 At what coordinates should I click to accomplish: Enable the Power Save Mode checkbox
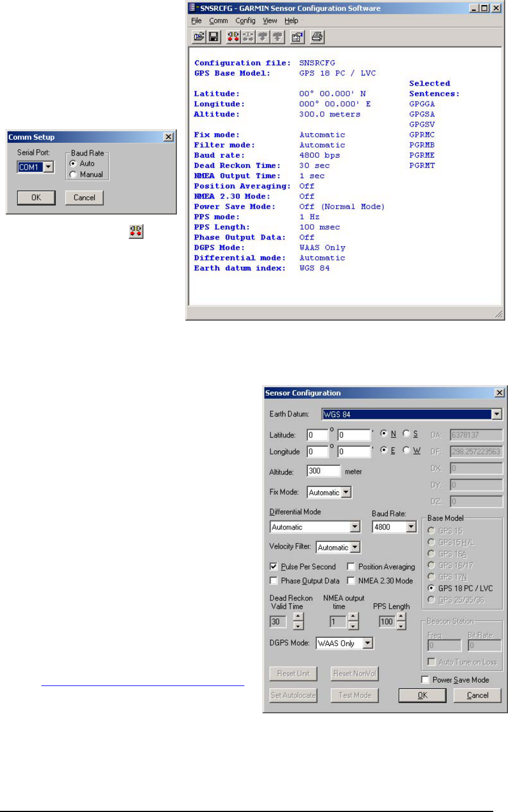click(x=425, y=680)
